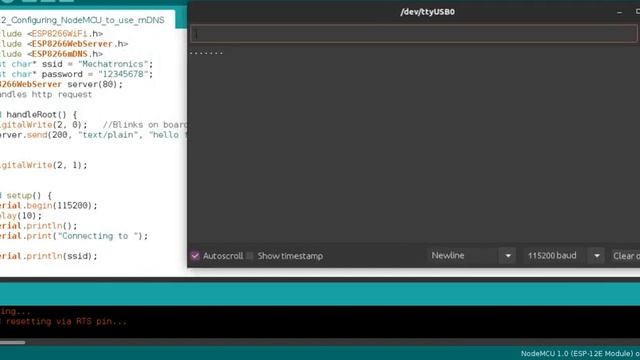Screen dimensions: 640x360
Task: Click the delay(10) code line
Action: point(21,216)
